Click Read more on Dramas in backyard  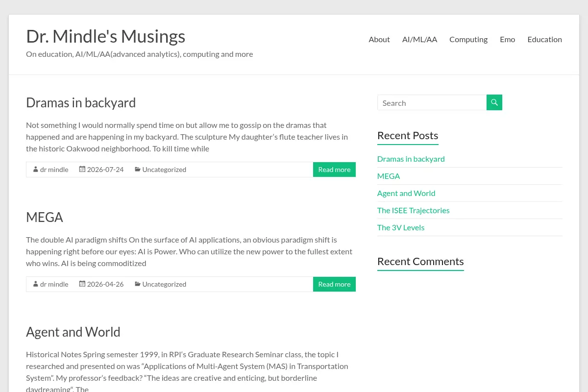334,170
